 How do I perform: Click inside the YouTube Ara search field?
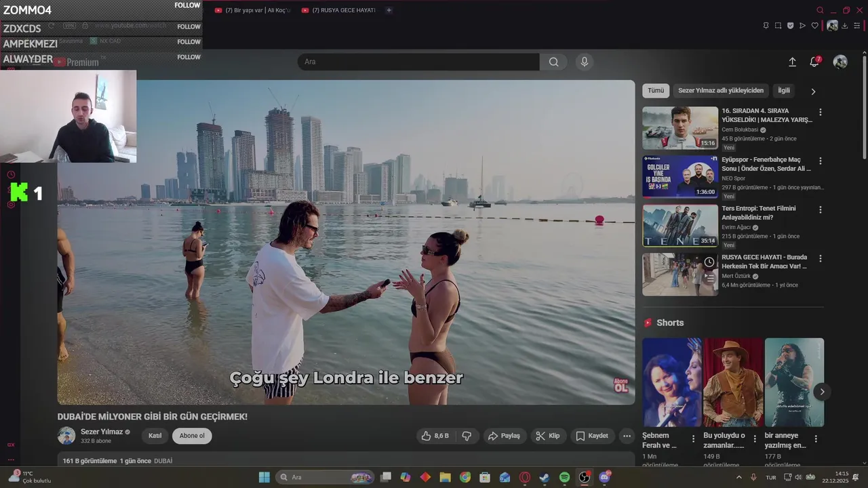click(418, 62)
